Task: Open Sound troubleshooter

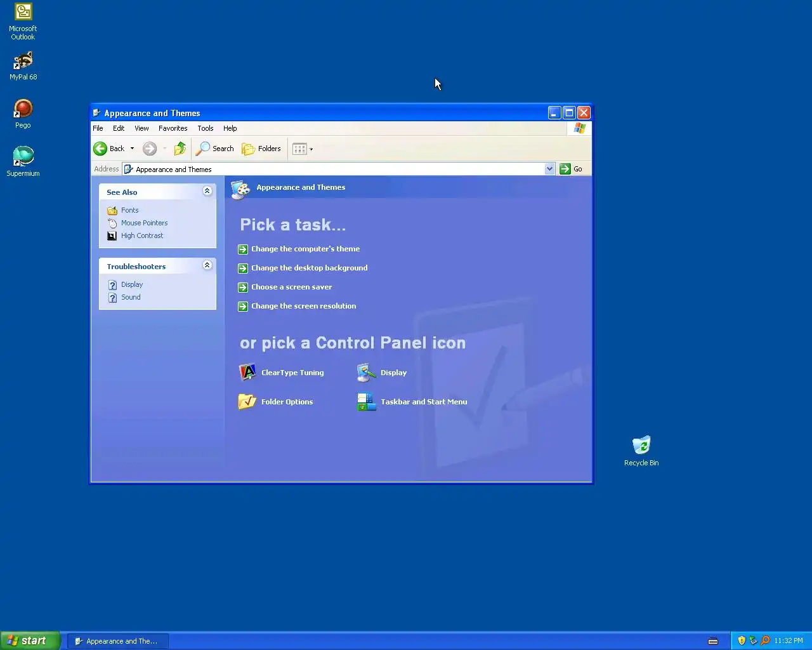Action: 131,297
